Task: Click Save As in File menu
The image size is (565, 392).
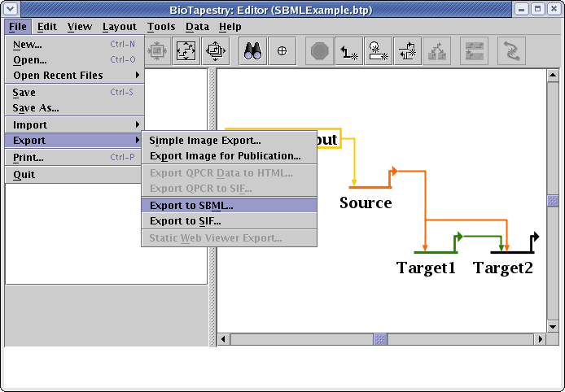Action: coord(36,107)
